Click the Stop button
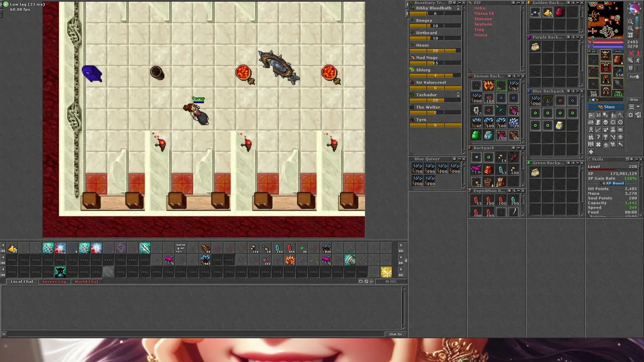Viewport: 644px width, 362px height. click(x=634, y=100)
